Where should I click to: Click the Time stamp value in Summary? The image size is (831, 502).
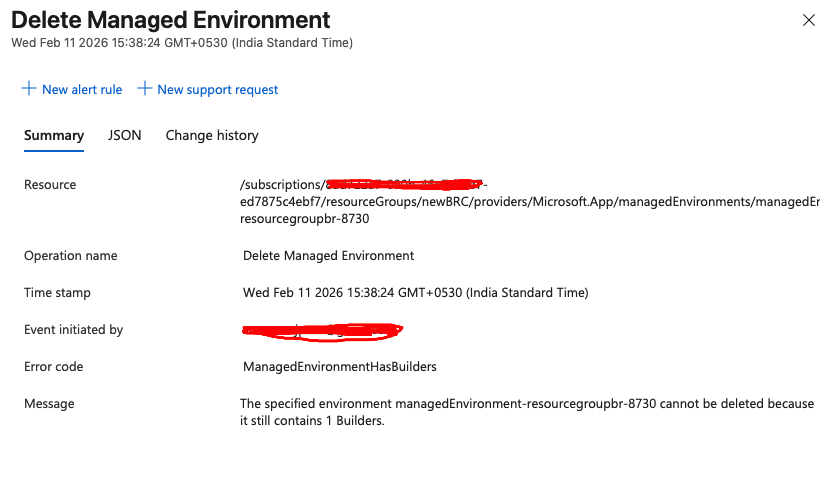(416, 293)
